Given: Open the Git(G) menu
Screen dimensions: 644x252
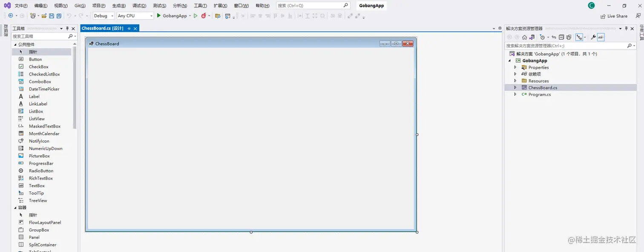Looking at the screenshot, I should point(80,6).
